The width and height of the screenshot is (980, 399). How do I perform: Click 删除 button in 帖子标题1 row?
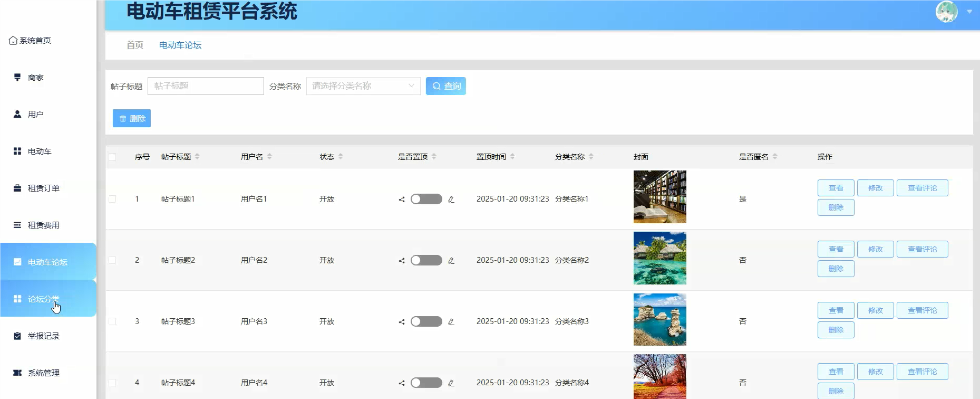836,207
